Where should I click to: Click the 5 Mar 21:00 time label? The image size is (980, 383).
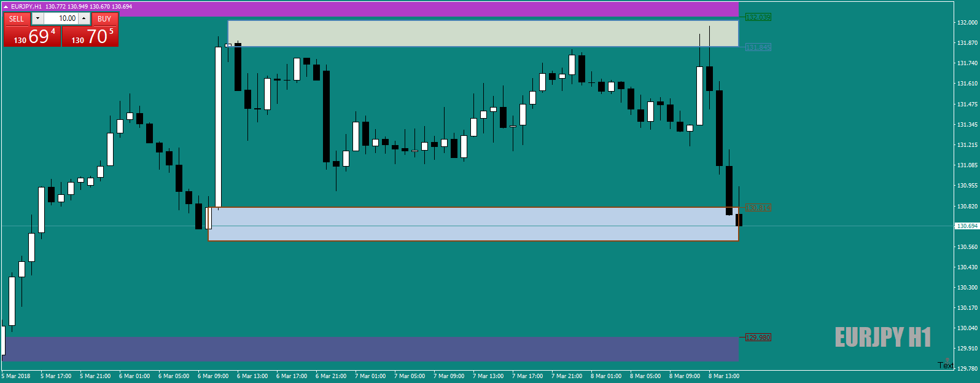click(95, 376)
